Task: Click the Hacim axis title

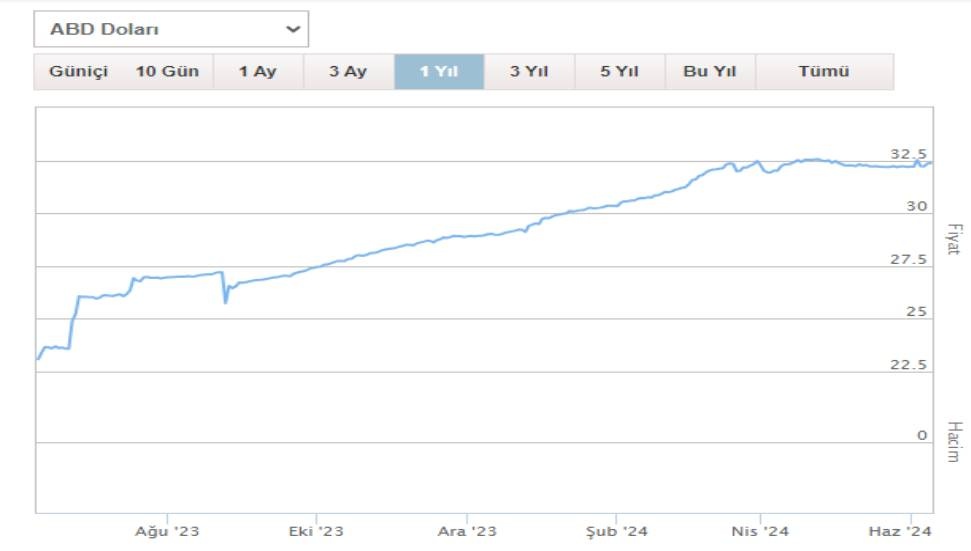Action: pyautogui.click(x=952, y=441)
